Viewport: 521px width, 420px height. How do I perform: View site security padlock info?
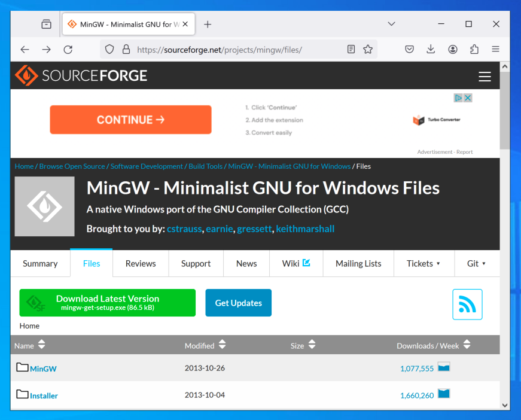click(126, 50)
